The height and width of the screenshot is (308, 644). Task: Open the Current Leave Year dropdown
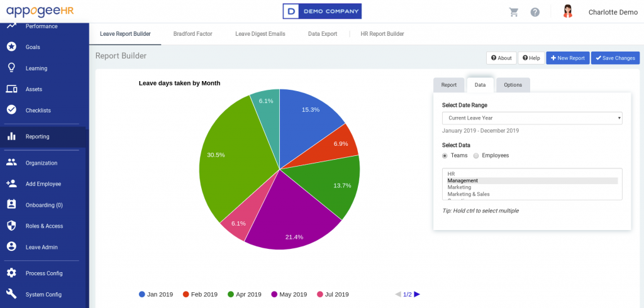click(531, 118)
